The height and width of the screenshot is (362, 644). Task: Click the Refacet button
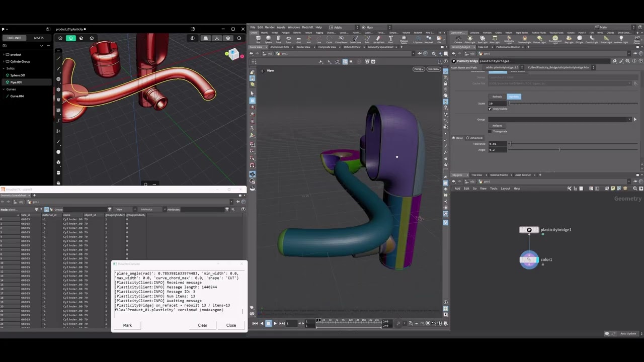tap(497, 125)
